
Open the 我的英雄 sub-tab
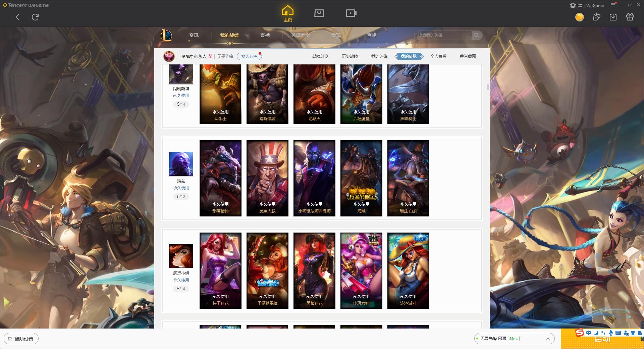tap(379, 56)
